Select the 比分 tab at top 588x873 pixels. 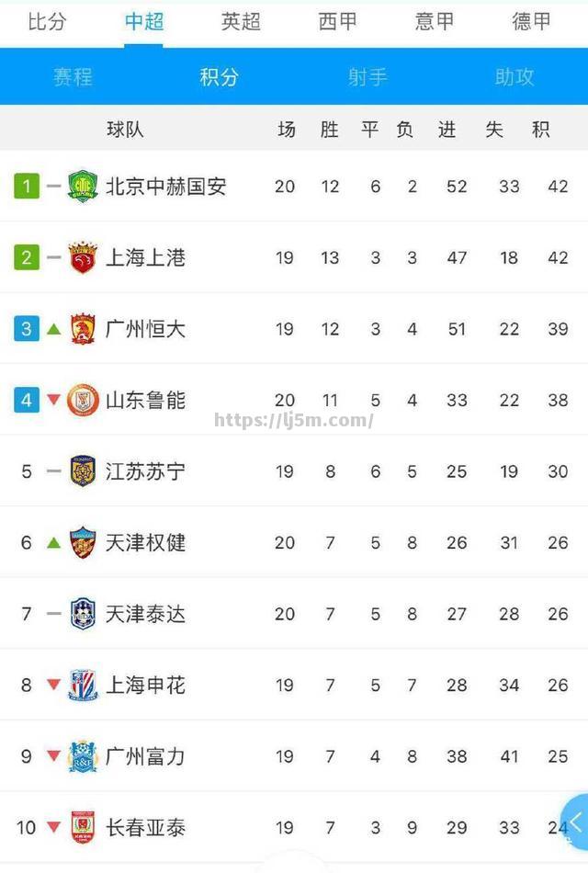[x=48, y=22]
